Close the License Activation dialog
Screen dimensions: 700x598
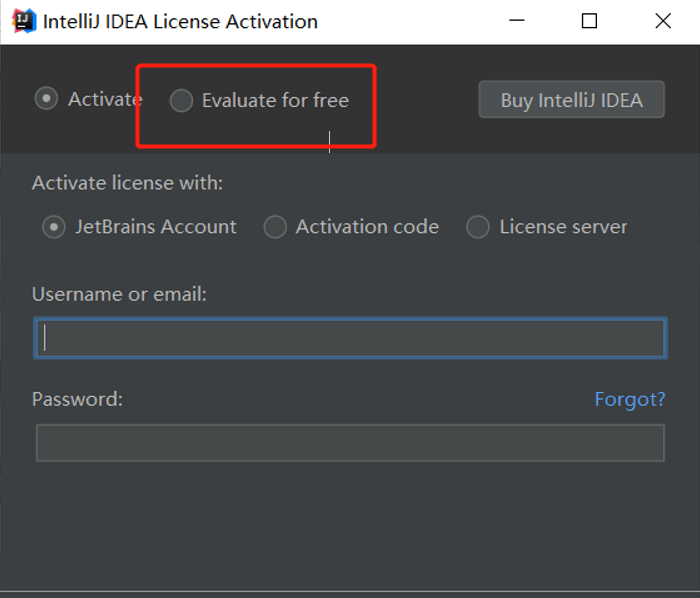coord(663,21)
